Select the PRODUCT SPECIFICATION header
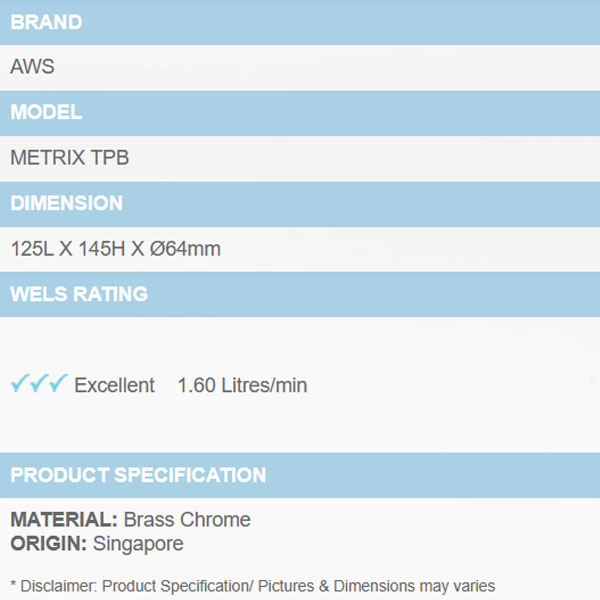 [138, 475]
